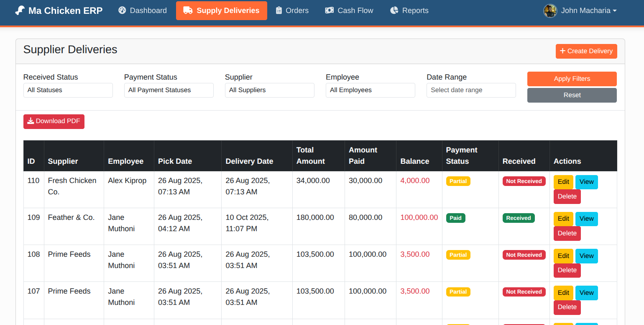Edit delivery 110 from Fresh Chicken Co.
This screenshot has width=644, height=325.
pyautogui.click(x=563, y=181)
